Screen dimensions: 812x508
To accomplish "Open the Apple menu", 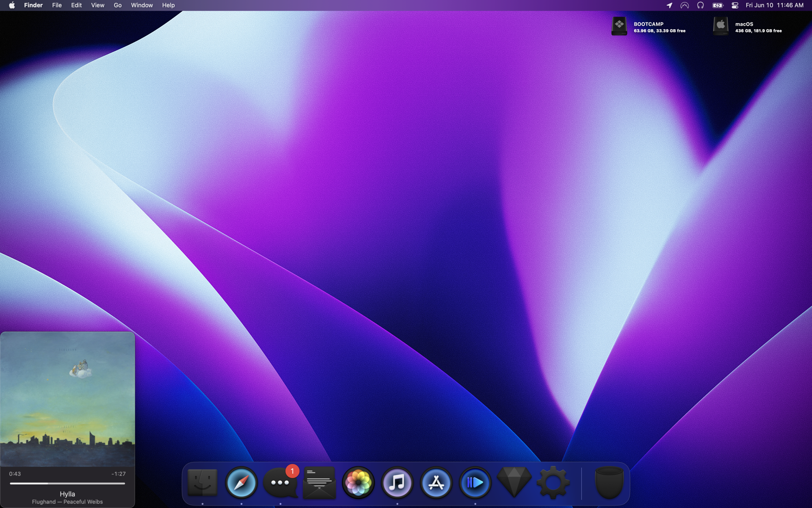I will tap(12, 5).
